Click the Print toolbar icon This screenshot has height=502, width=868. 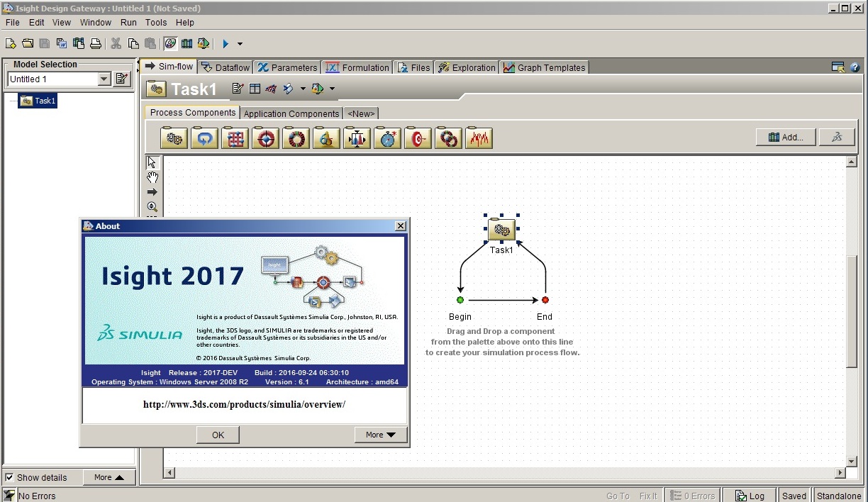96,44
